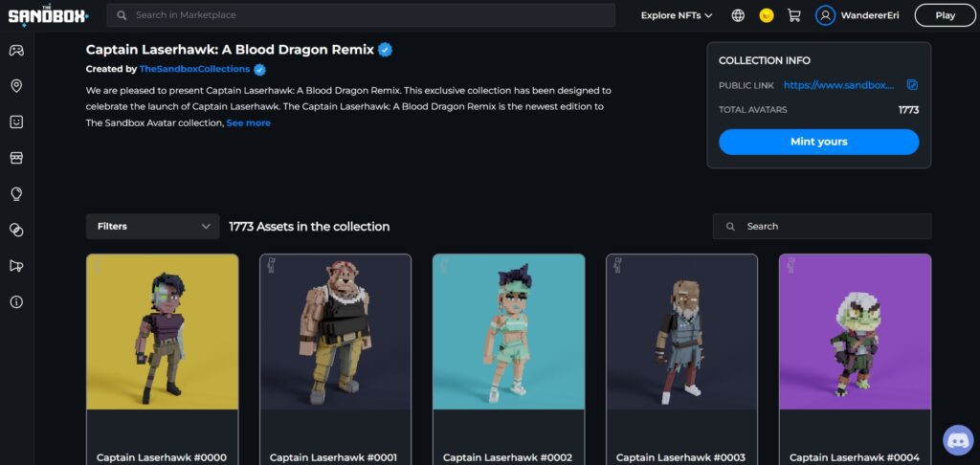The height and width of the screenshot is (465, 980).
Task: Click the globe language icon
Action: pos(738,15)
